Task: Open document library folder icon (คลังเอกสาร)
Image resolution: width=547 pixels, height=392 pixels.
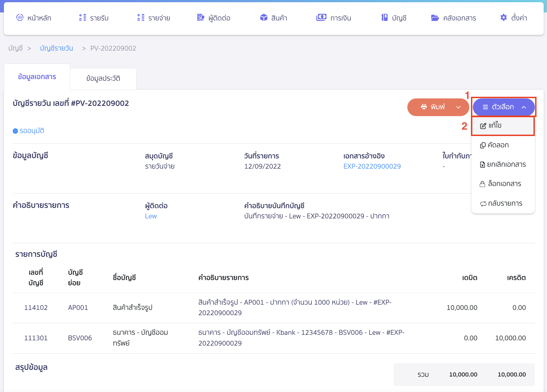Action: pos(435,18)
